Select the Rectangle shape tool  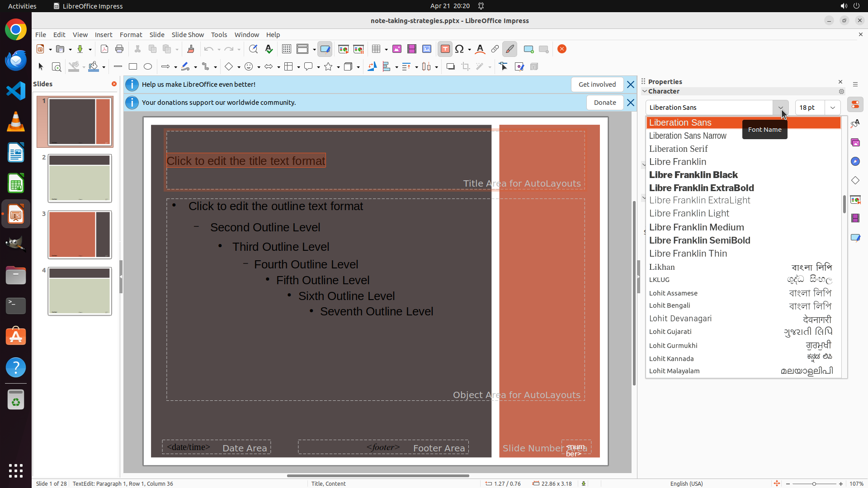pyautogui.click(x=133, y=67)
